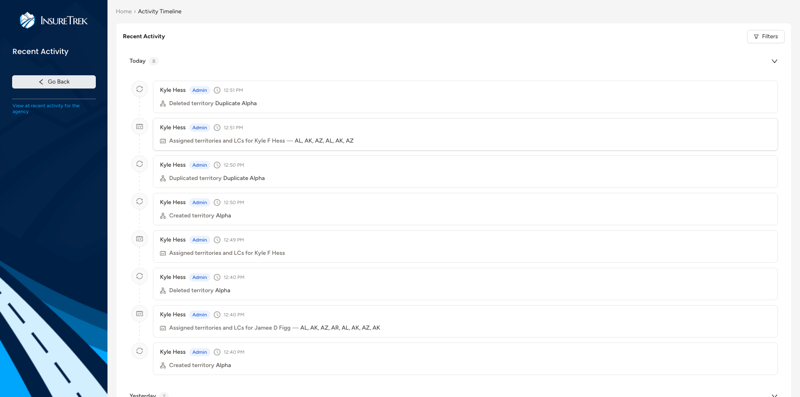
Task: Click the Home breadcrumb link
Action: coord(123,11)
